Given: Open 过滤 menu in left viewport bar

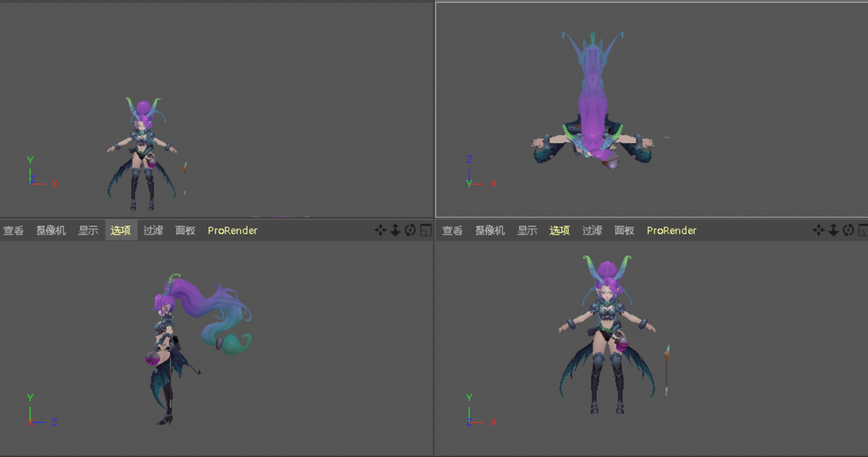Looking at the screenshot, I should pos(153,231).
